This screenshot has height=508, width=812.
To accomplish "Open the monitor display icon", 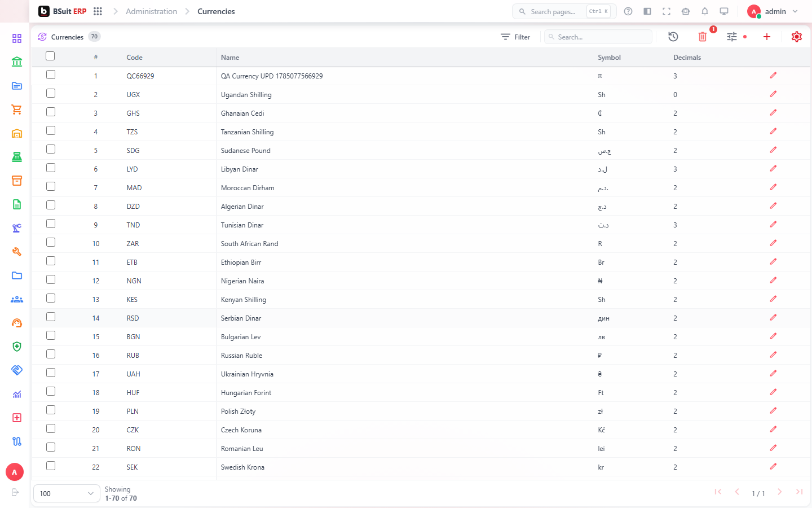I will [x=724, y=11].
